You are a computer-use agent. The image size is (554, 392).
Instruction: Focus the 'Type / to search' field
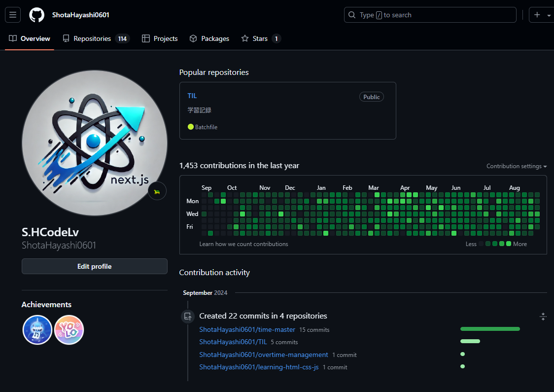tap(430, 15)
